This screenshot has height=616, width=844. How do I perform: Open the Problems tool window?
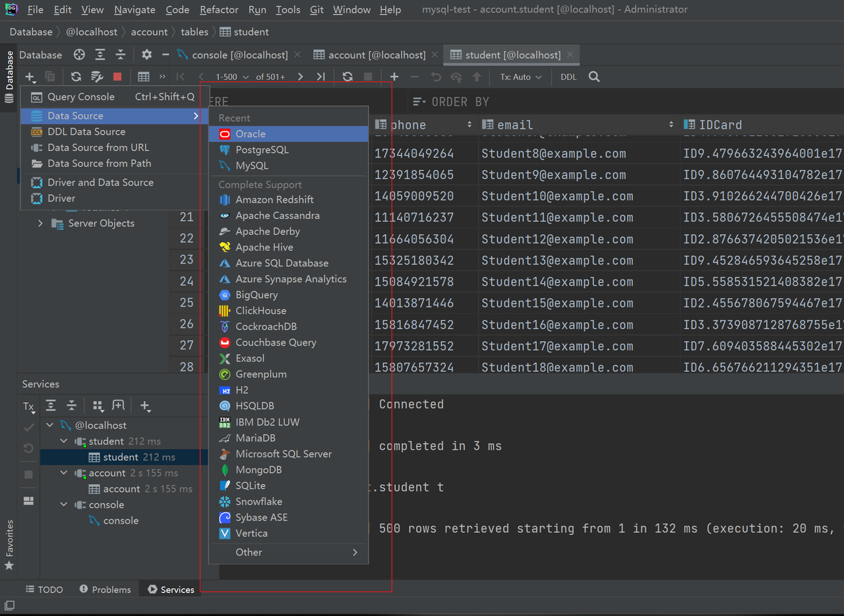tap(105, 590)
